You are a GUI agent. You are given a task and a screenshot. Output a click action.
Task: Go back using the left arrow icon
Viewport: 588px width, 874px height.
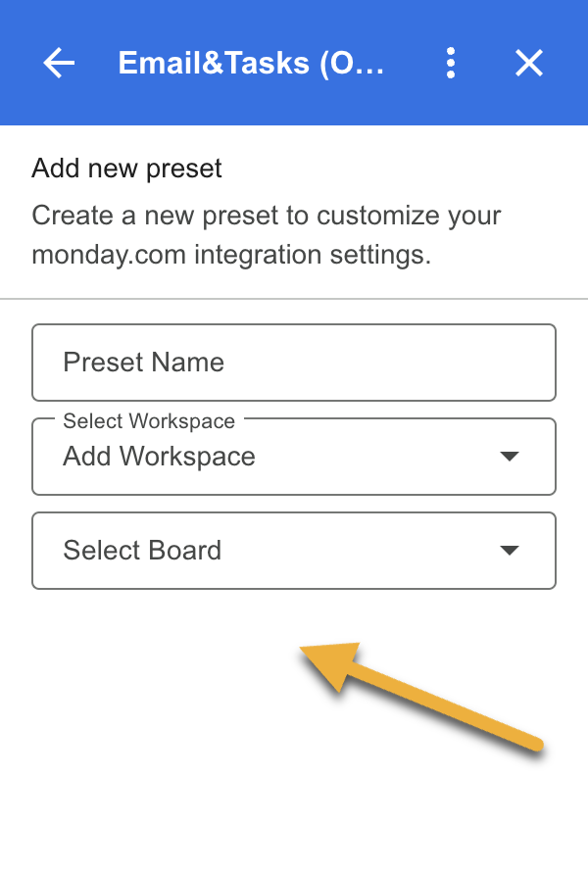59,64
